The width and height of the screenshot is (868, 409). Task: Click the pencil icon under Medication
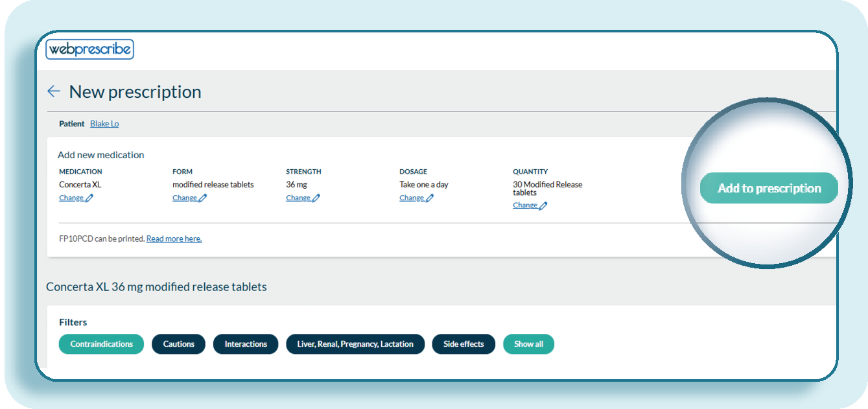[x=89, y=198]
